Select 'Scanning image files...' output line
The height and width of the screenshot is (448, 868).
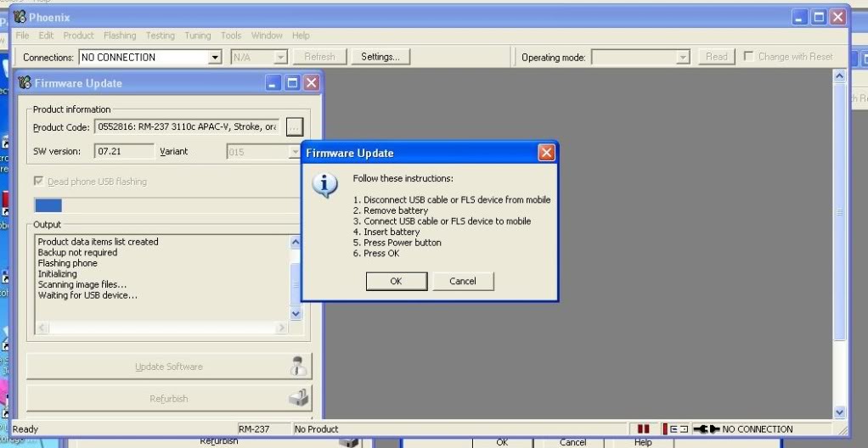point(82,284)
